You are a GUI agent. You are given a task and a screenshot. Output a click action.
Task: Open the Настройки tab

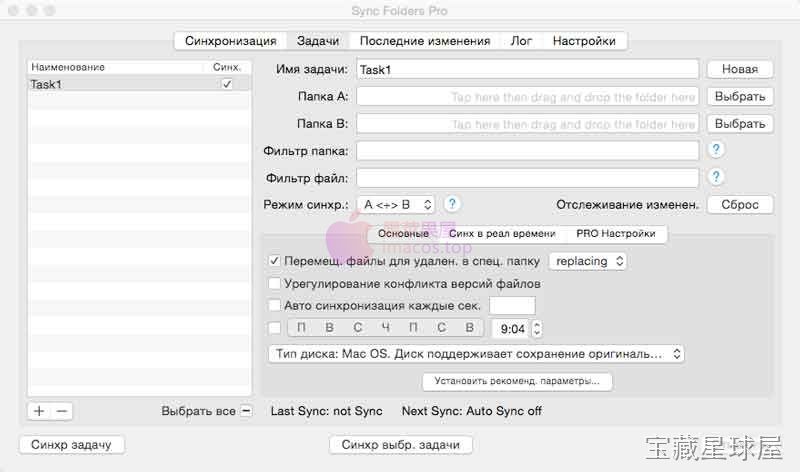(x=584, y=41)
